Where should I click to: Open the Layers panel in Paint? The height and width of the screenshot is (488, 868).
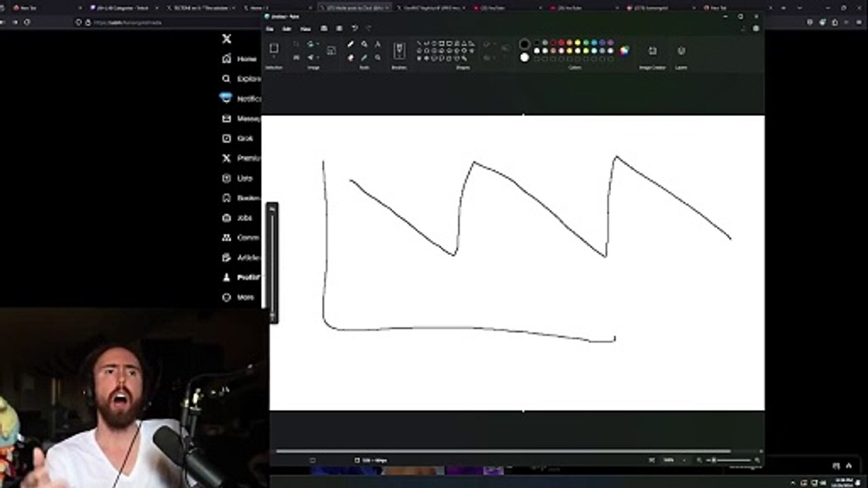(682, 51)
